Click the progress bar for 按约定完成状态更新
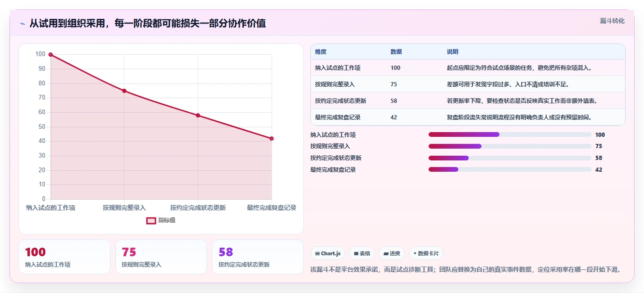 510,158
